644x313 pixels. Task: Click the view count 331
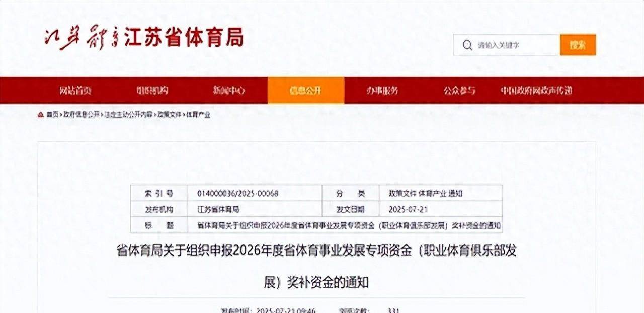pos(394,310)
